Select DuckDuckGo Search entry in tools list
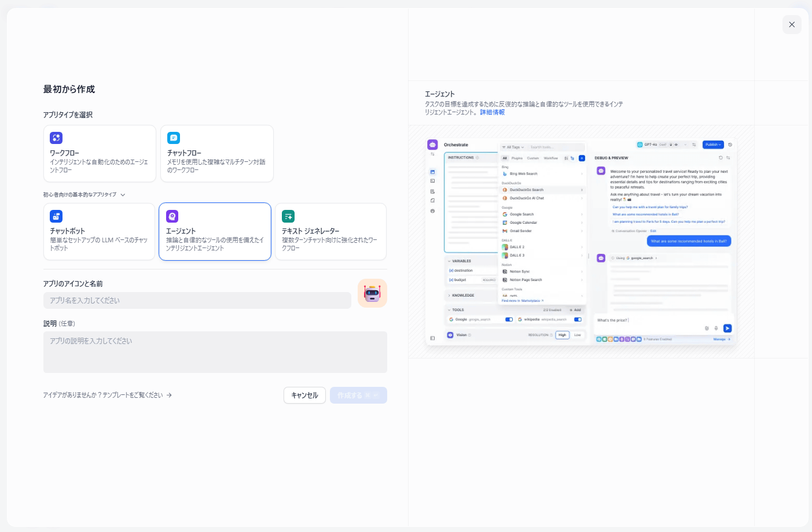The width and height of the screenshot is (812, 532). 526,190
